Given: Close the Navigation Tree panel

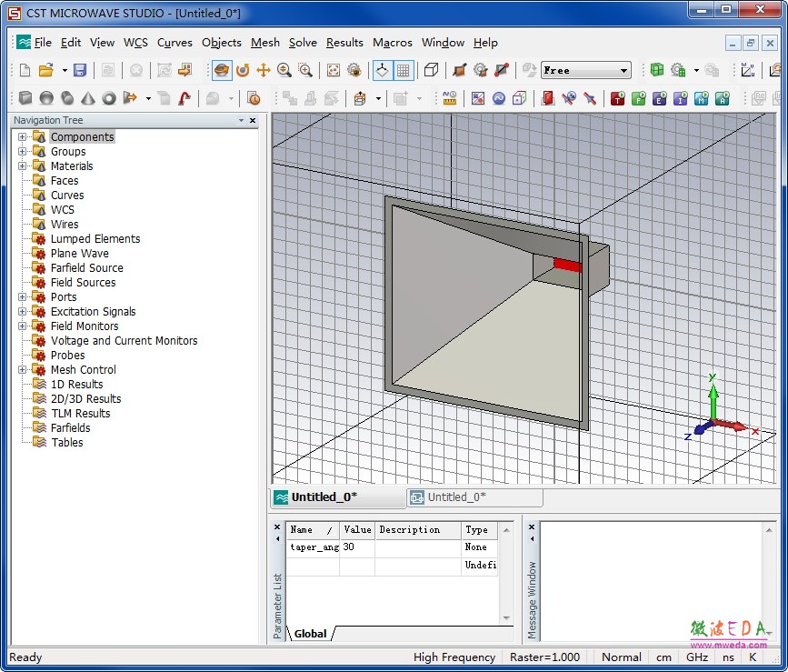Looking at the screenshot, I should point(253,121).
